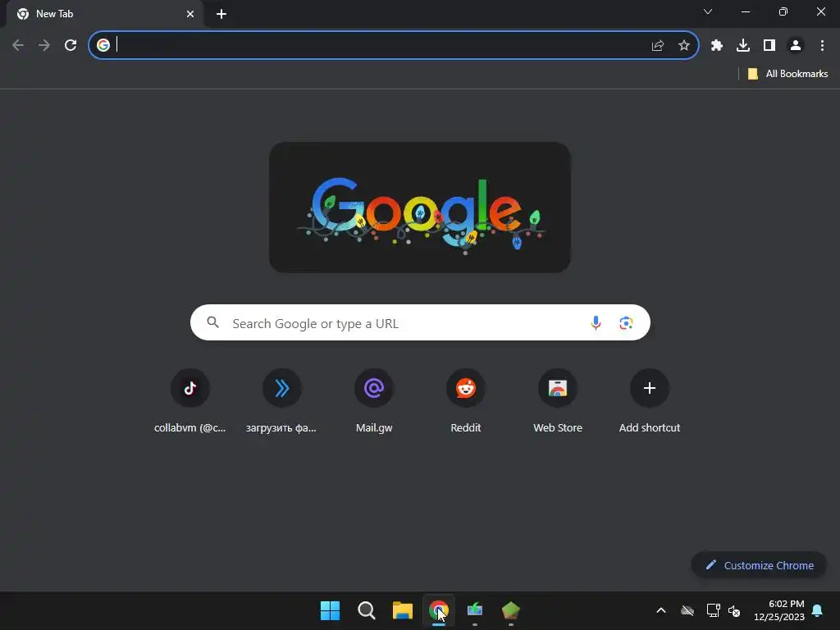This screenshot has width=840, height=630.
Task: Click the Chrome taskbar icon
Action: pos(439,610)
